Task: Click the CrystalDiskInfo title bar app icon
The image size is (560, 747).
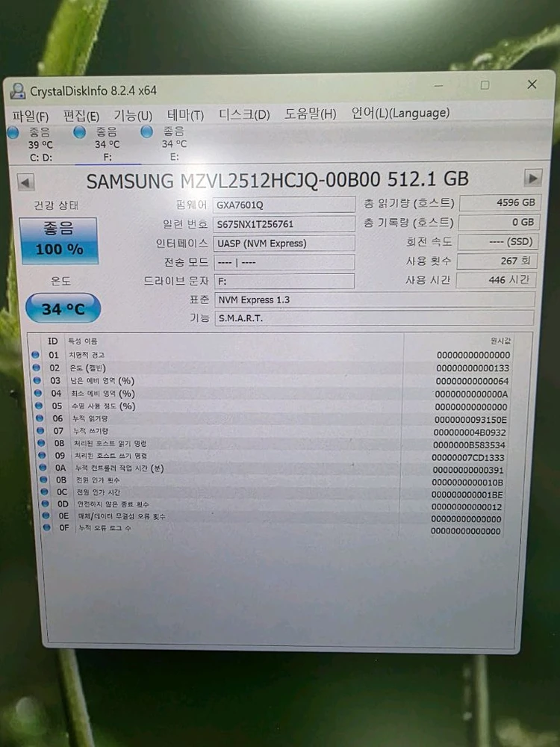Action: pyautogui.click(x=18, y=91)
